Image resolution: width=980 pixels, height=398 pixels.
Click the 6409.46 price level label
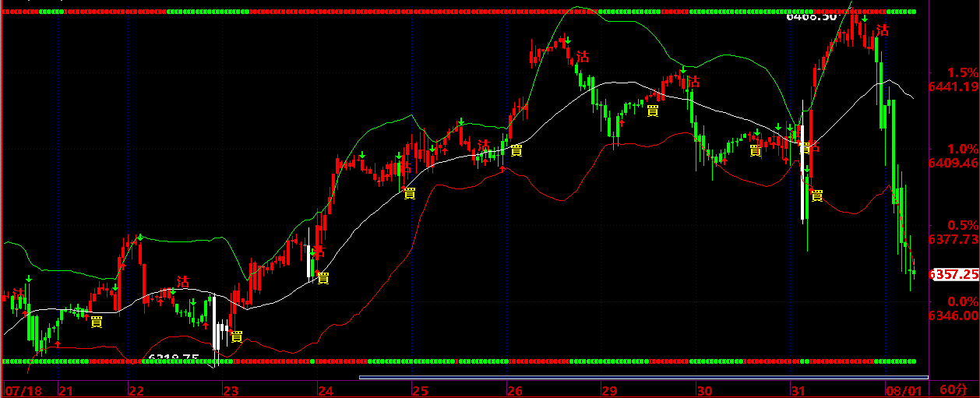[x=953, y=164]
